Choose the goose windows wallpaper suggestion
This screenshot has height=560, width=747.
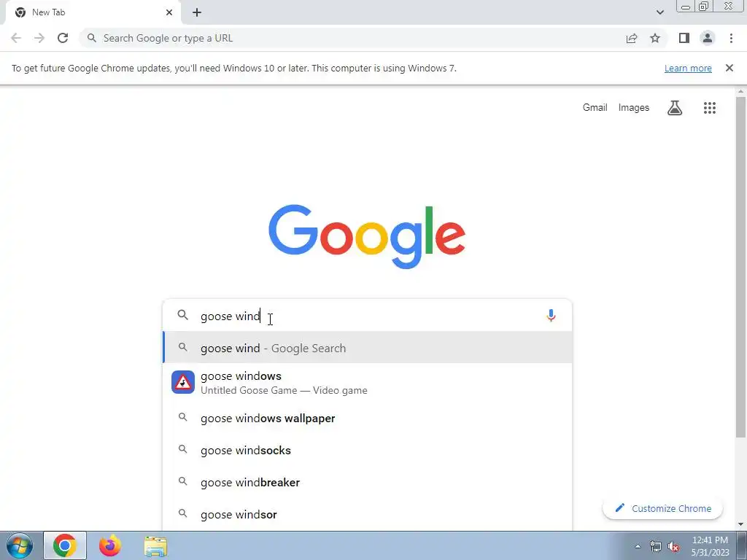click(x=368, y=418)
